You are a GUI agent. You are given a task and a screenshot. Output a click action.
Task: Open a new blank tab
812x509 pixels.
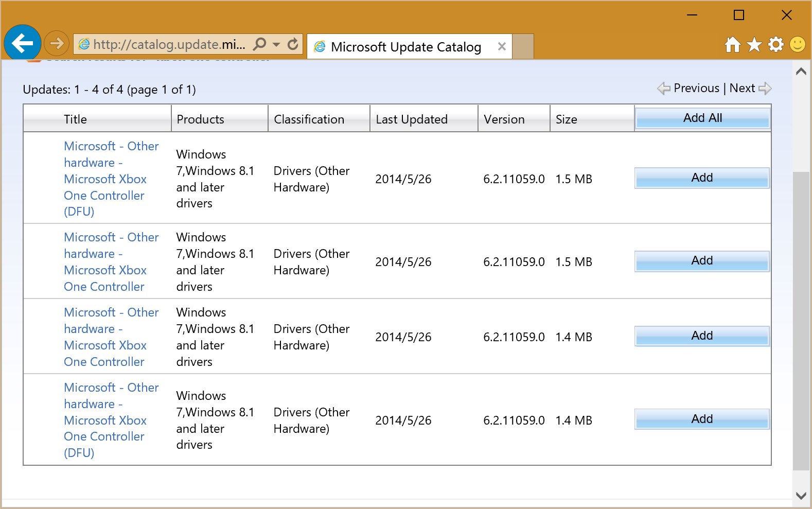(523, 46)
